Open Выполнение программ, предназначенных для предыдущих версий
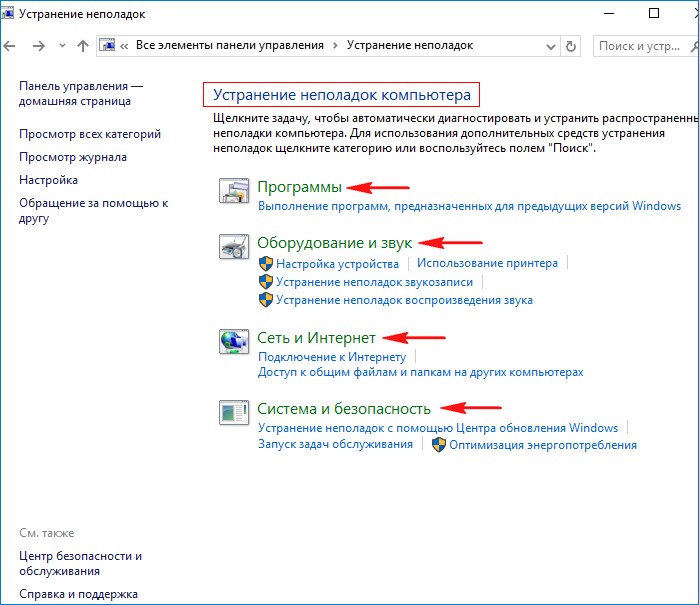Screen dimensions: 699x605 pos(469,206)
